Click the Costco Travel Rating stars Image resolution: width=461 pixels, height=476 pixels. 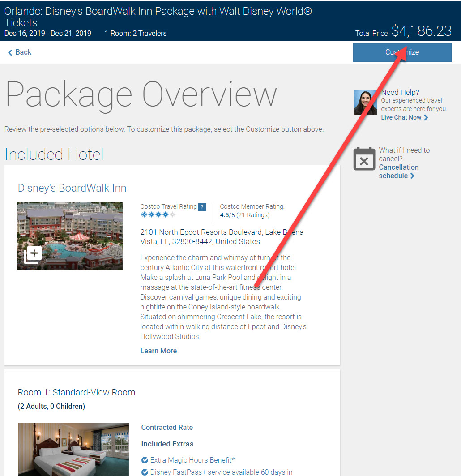tap(158, 214)
